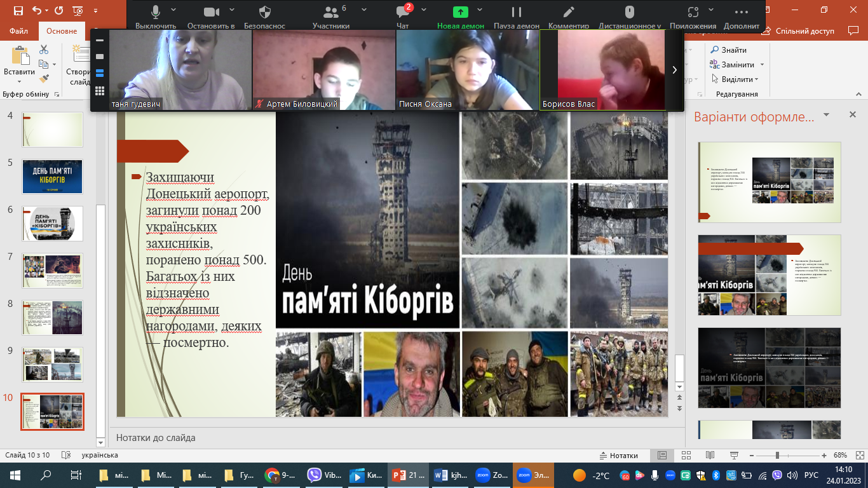
Task: Show next Zoom video participants arrow
Action: (x=675, y=71)
